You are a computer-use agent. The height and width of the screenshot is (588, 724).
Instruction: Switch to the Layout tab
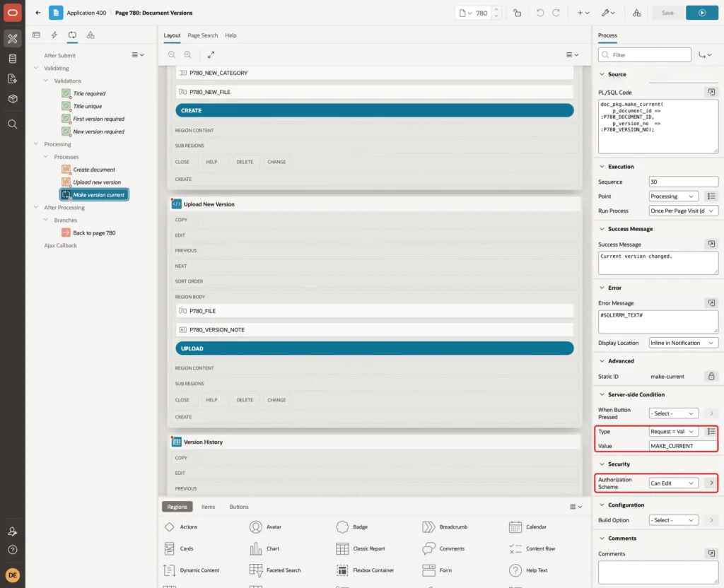tap(172, 35)
